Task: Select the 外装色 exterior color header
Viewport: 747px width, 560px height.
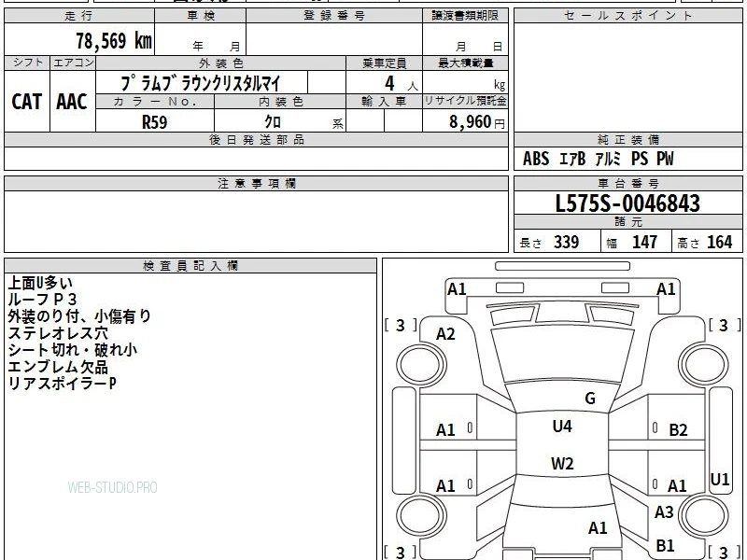Action: click(x=221, y=63)
